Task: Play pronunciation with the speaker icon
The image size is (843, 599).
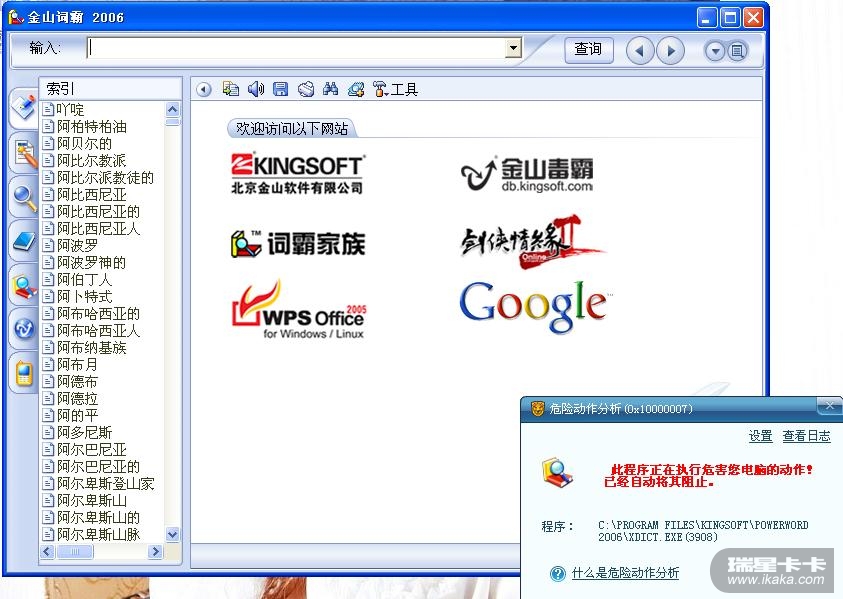Action: tap(256, 89)
